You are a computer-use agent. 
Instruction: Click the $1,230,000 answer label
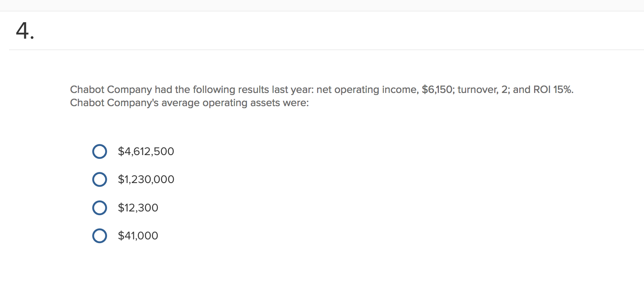coord(146,179)
